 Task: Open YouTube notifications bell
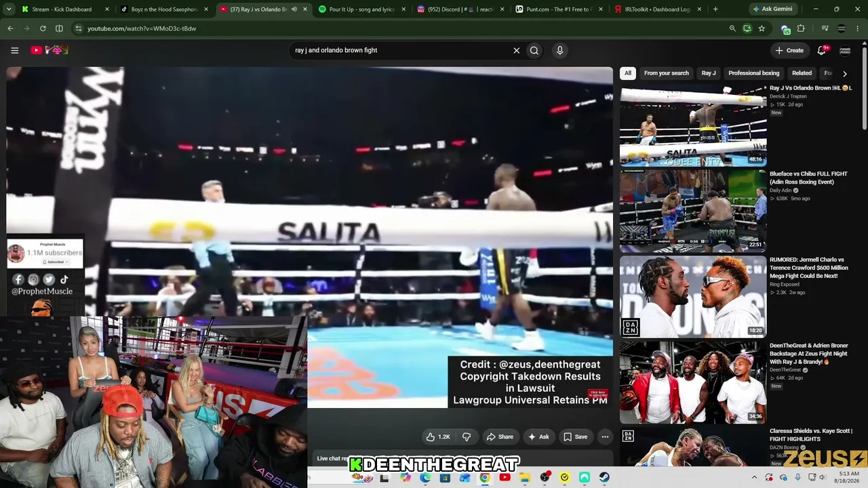(x=822, y=50)
